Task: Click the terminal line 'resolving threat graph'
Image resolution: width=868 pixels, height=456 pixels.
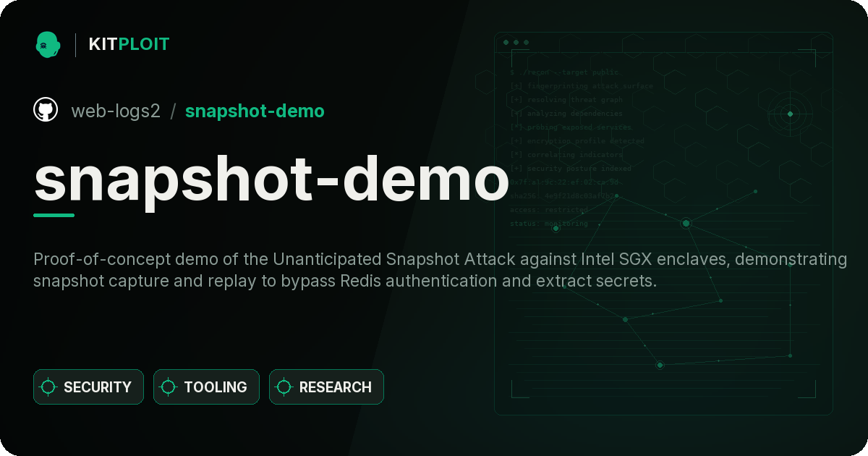Action: (x=566, y=100)
